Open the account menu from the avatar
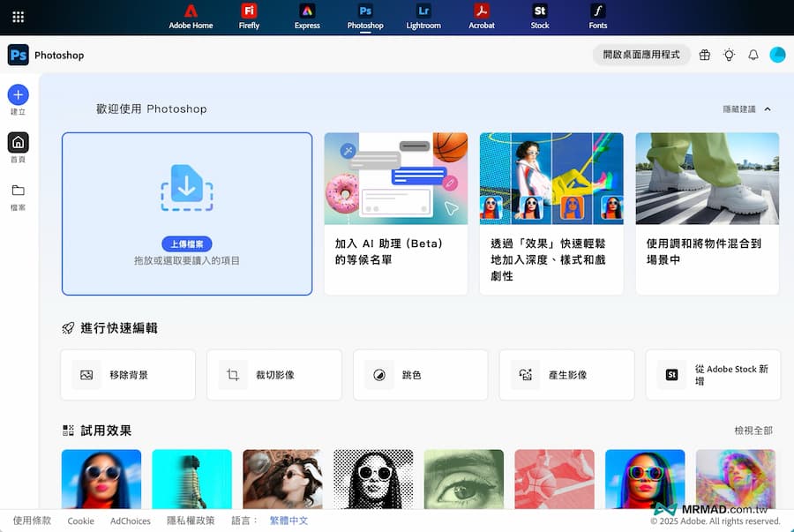 (x=777, y=55)
